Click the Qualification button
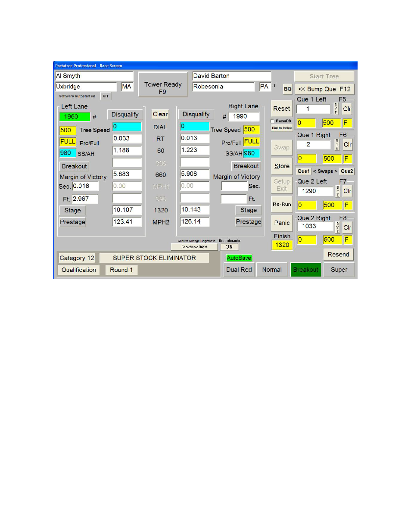 click(x=79, y=270)
